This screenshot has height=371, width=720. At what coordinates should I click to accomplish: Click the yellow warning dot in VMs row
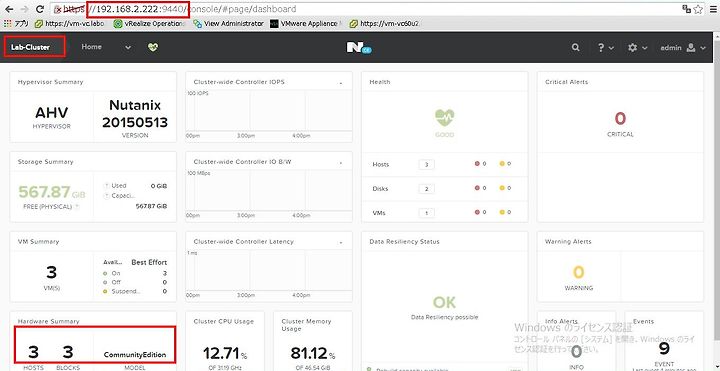pos(502,213)
